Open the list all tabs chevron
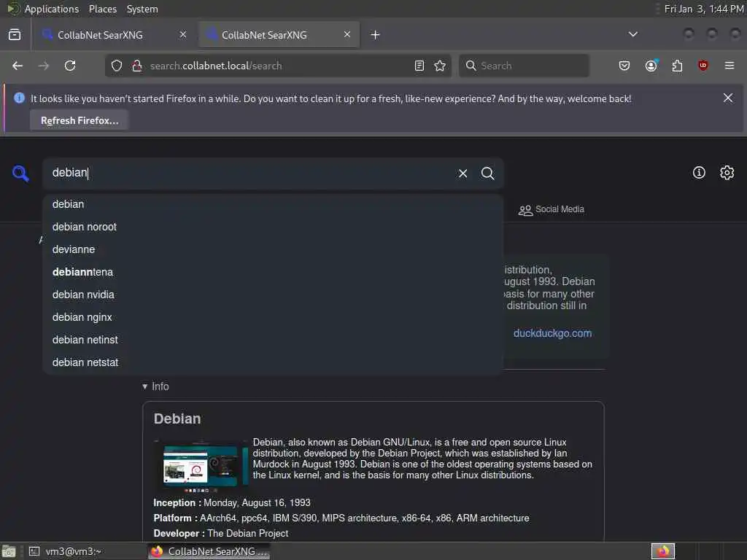Image resolution: width=747 pixels, height=560 pixels. pos(633,34)
